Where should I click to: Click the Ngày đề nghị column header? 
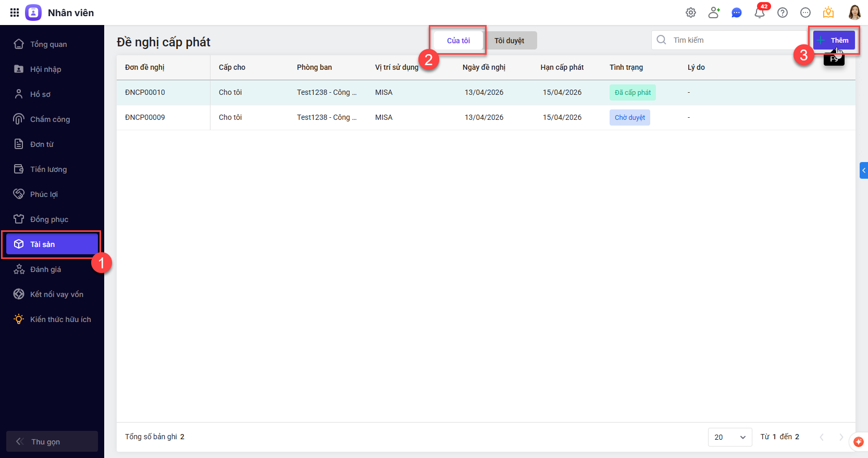[x=484, y=67]
